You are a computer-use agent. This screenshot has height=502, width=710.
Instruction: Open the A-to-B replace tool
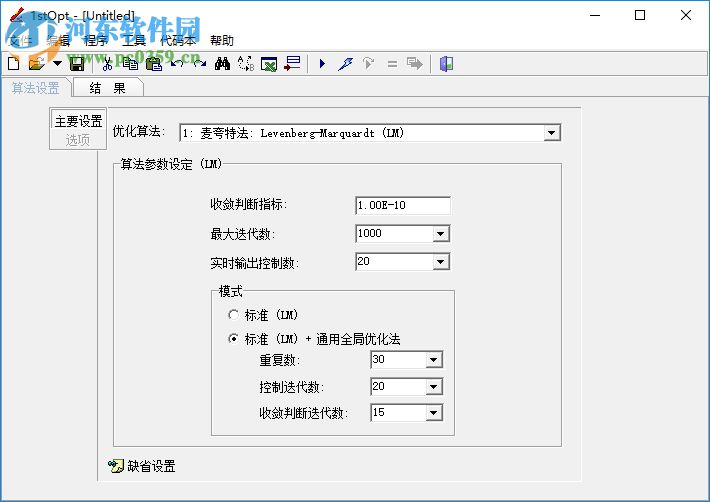(x=246, y=64)
